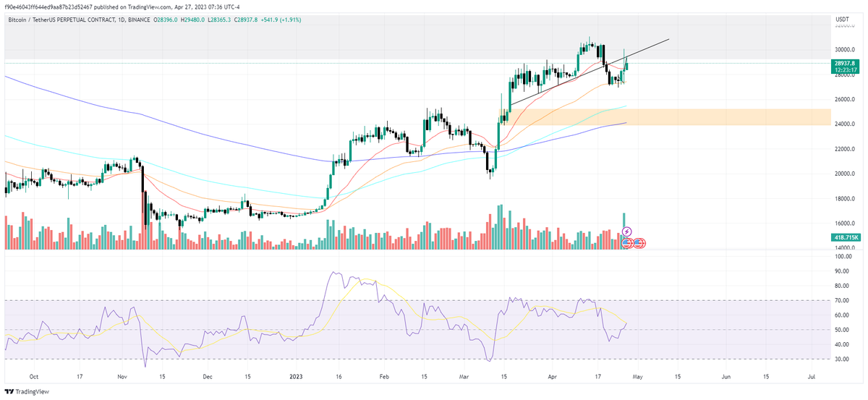Click the Jul label on the time axis
Screen dimensions: 868x400
pyautogui.click(x=812, y=377)
